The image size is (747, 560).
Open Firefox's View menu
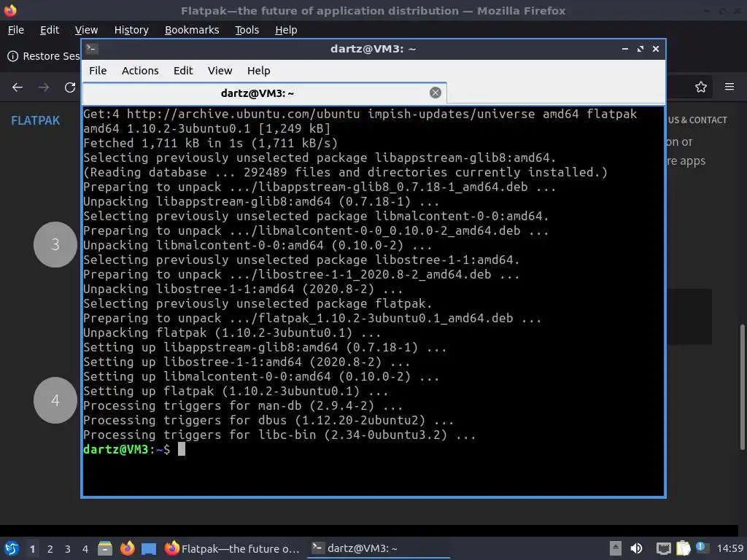click(x=86, y=29)
